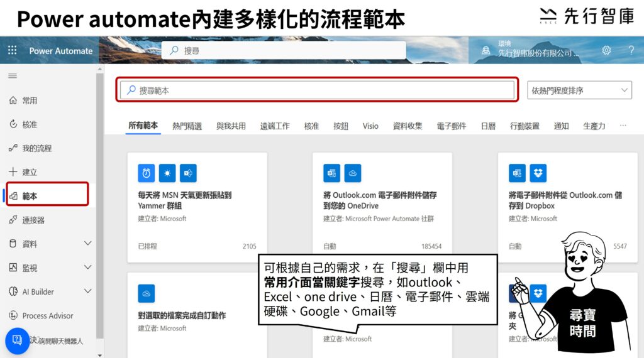Switch to the 電子郵件 tab
The width and height of the screenshot is (644, 358).
[452, 126]
